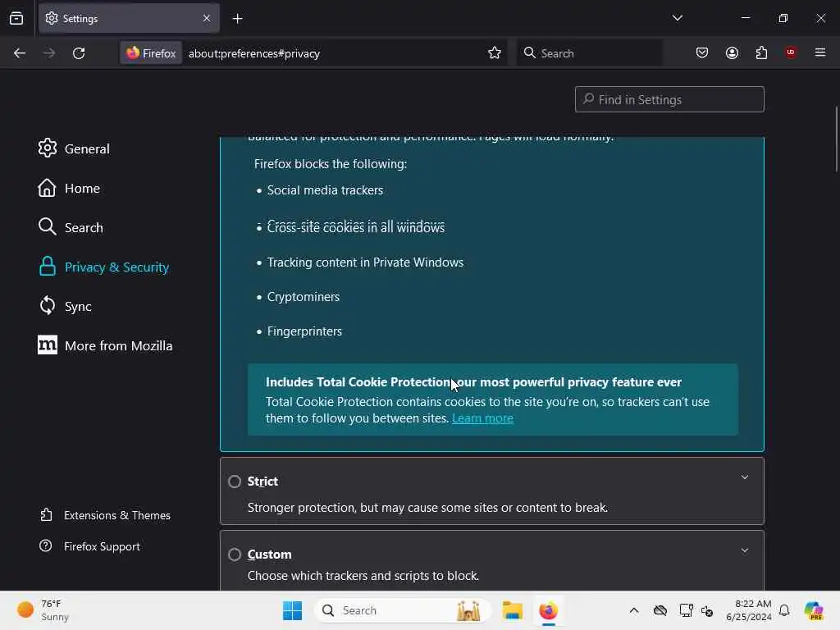Viewport: 840px width, 630px height.
Task: Open Firefox View tab list icon
Action: click(x=16, y=18)
